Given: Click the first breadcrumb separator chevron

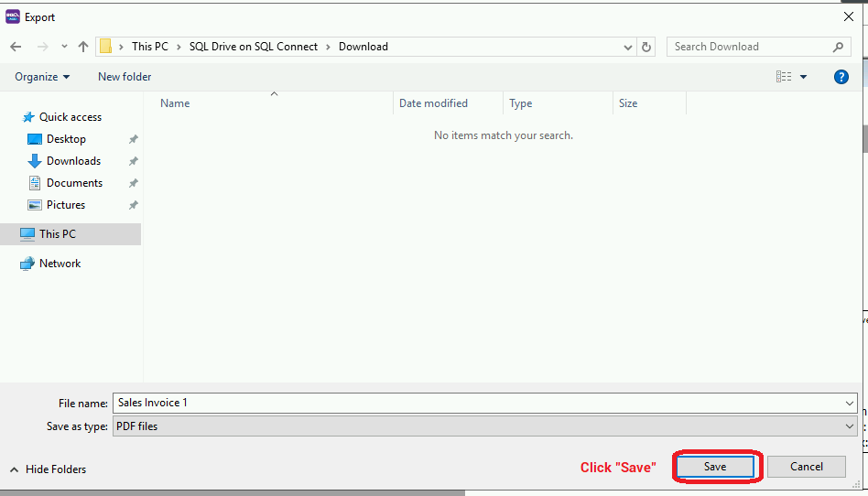Looking at the screenshot, I should (x=121, y=47).
